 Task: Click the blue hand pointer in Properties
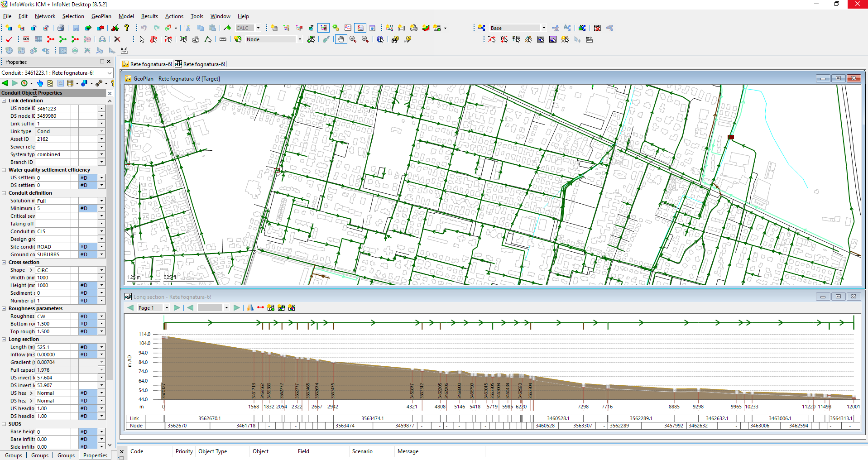coord(40,83)
